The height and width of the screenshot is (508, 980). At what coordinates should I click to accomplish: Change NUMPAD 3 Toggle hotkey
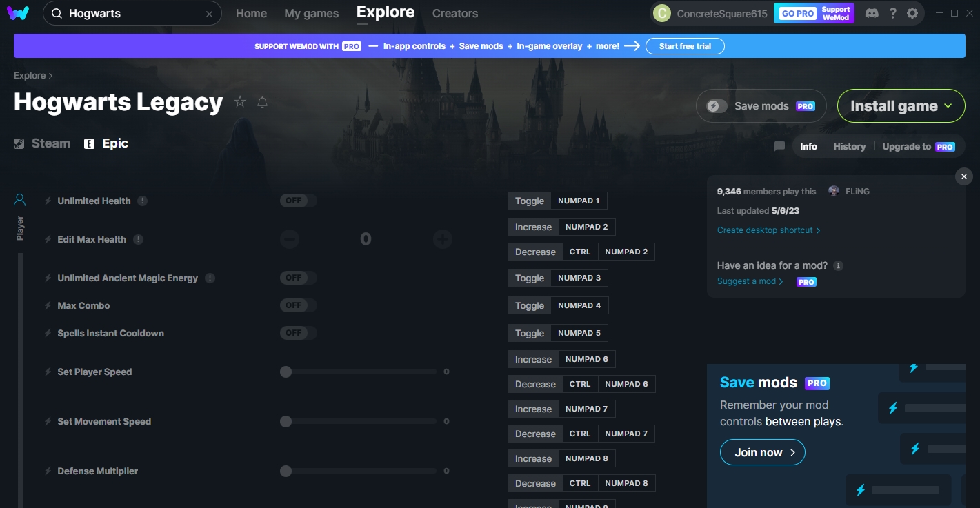tap(579, 278)
